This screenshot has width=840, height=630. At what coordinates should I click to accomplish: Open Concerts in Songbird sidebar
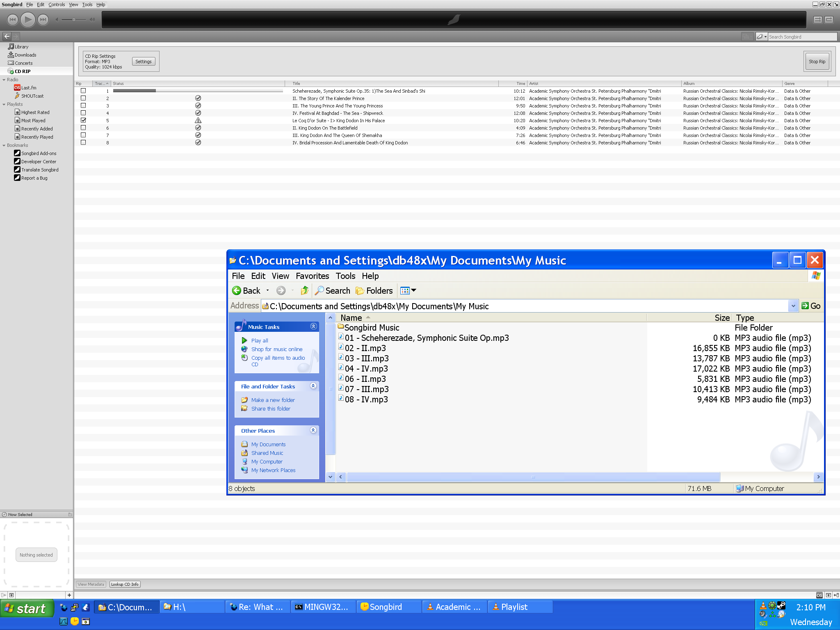pos(23,63)
